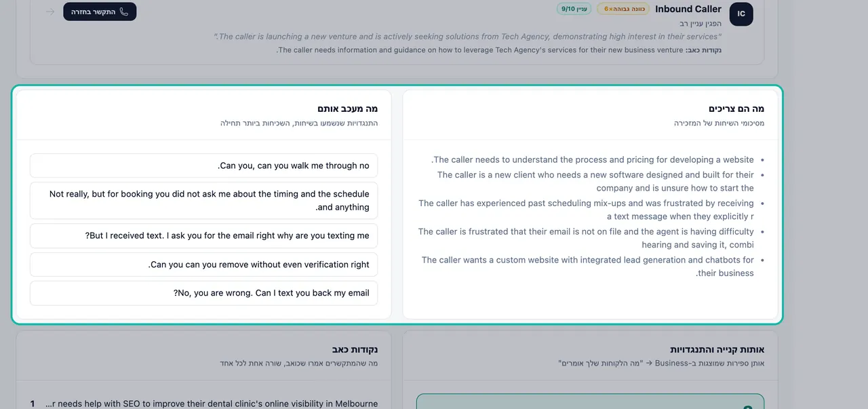Select the objection about removing without verification
Viewport: 868px width, 409px height.
tap(203, 265)
